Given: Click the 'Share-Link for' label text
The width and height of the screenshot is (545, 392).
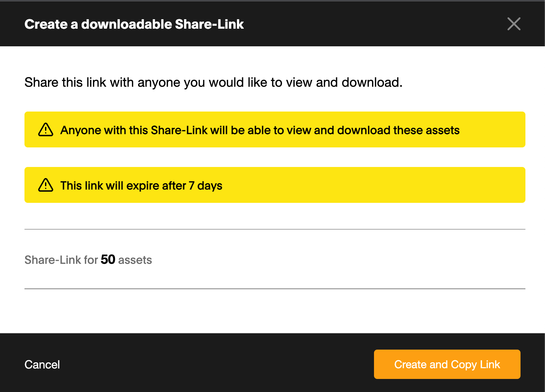Looking at the screenshot, I should [x=61, y=260].
